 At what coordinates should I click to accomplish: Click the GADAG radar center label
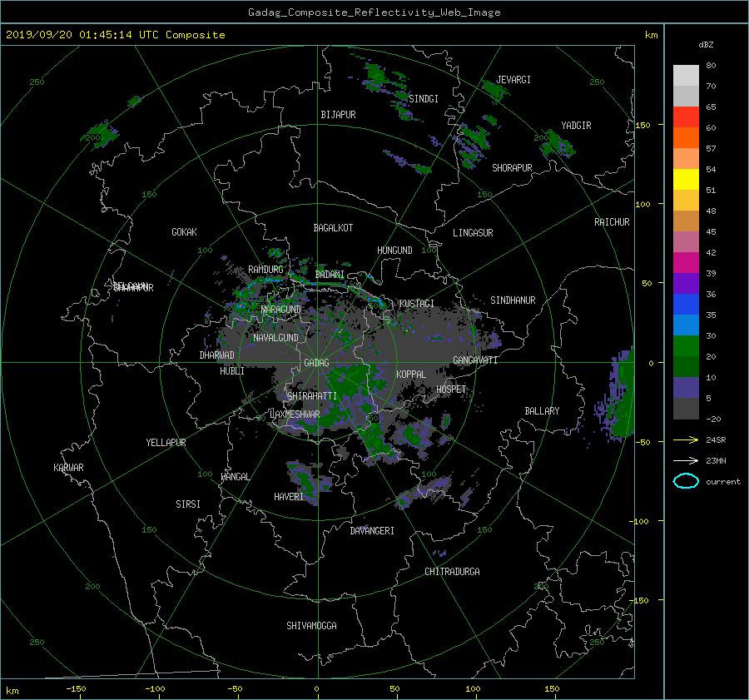(317, 363)
